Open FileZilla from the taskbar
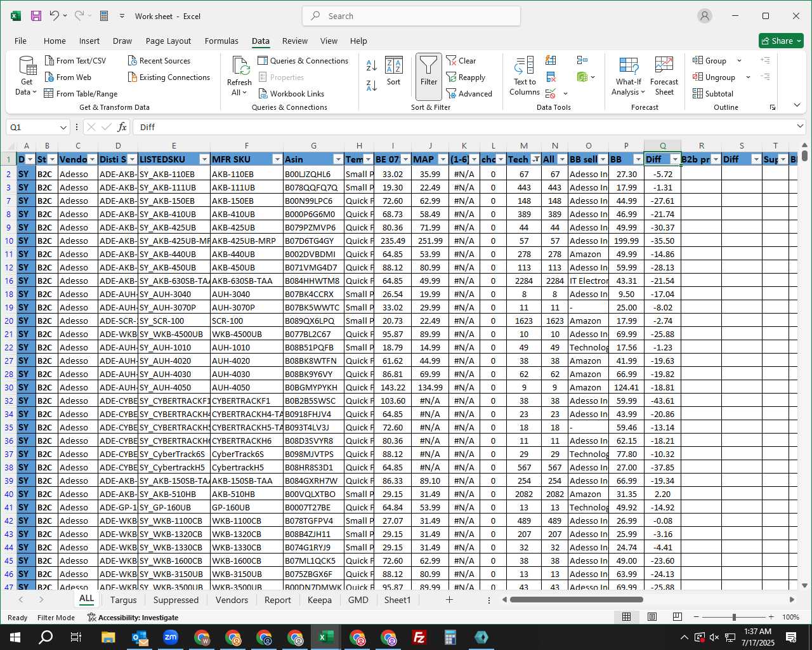The image size is (812, 650). pyautogui.click(x=419, y=637)
